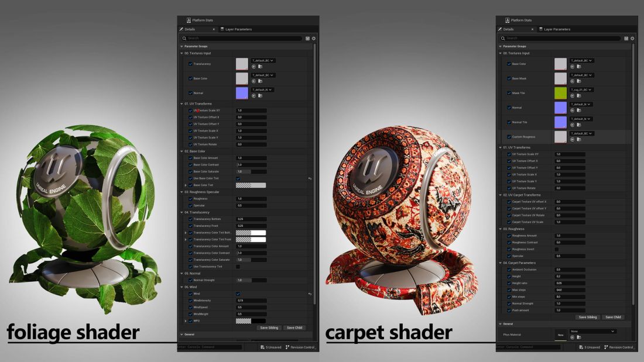The image size is (644, 362).
Task: Open the Translucency Color Tint Front swatch
Action: coord(251,239)
